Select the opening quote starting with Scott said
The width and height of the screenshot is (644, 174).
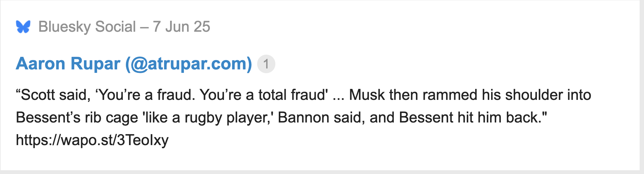point(53,95)
